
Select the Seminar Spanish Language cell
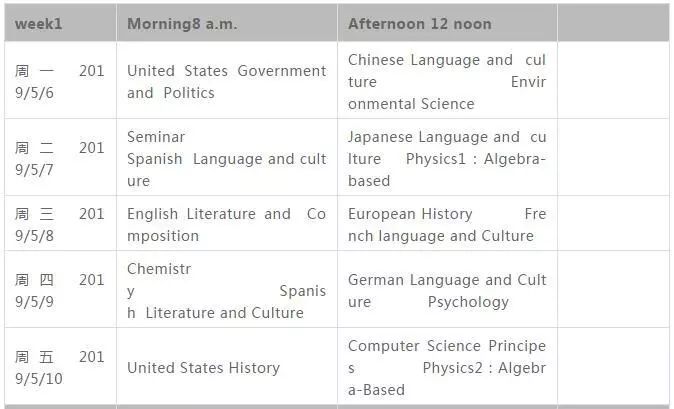(x=227, y=157)
